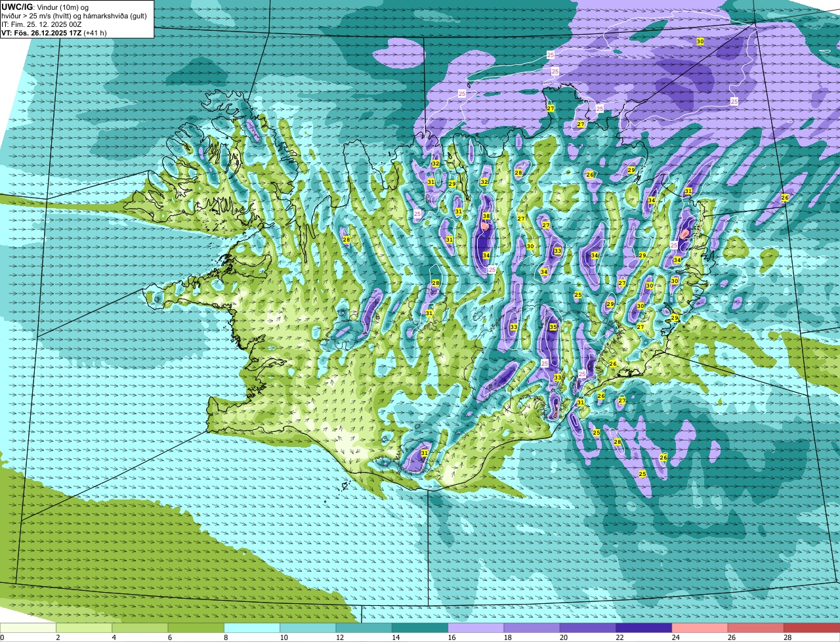Viewport: 840px width, 642px height.
Task: Select the legend swatch between 16 and 18
Action: (476, 628)
